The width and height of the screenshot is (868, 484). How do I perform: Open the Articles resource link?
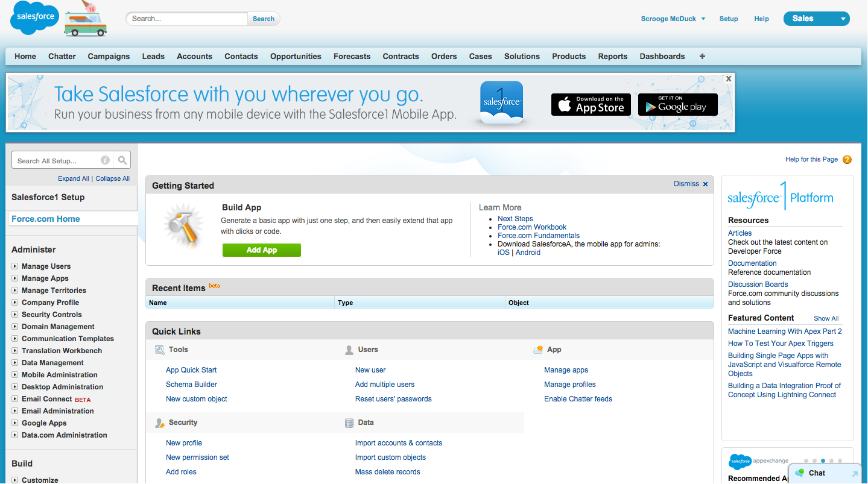[740, 233]
